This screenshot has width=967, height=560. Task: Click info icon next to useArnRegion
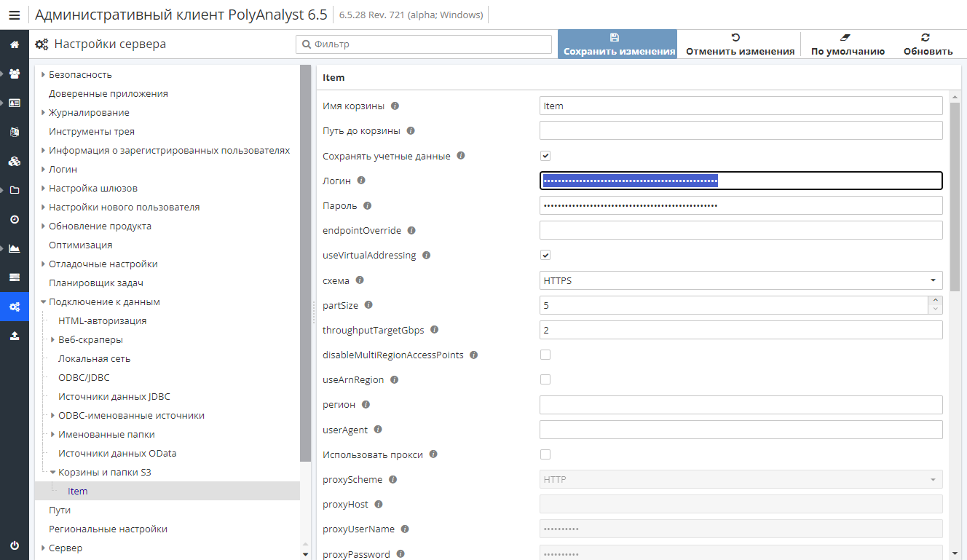[394, 379]
